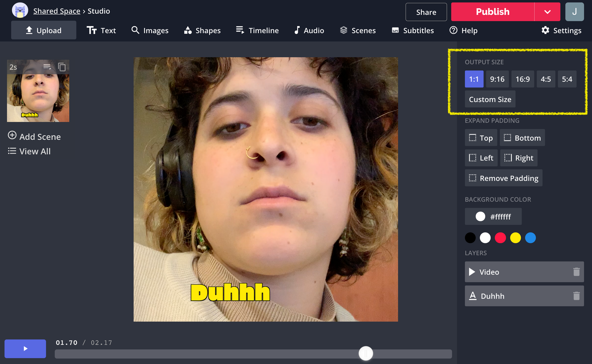592x364 pixels.
Task: Select 9:16 output size format
Action: [x=497, y=79]
